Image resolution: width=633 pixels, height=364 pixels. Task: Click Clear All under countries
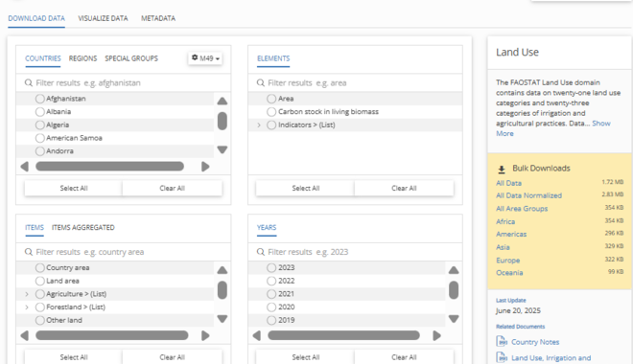coord(172,188)
